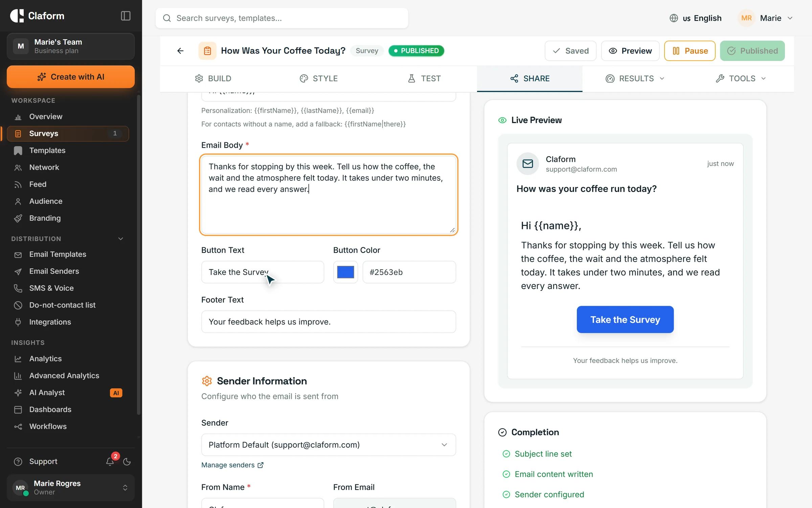The image size is (812, 508).
Task: Open AI Analyst
Action: pos(68,393)
